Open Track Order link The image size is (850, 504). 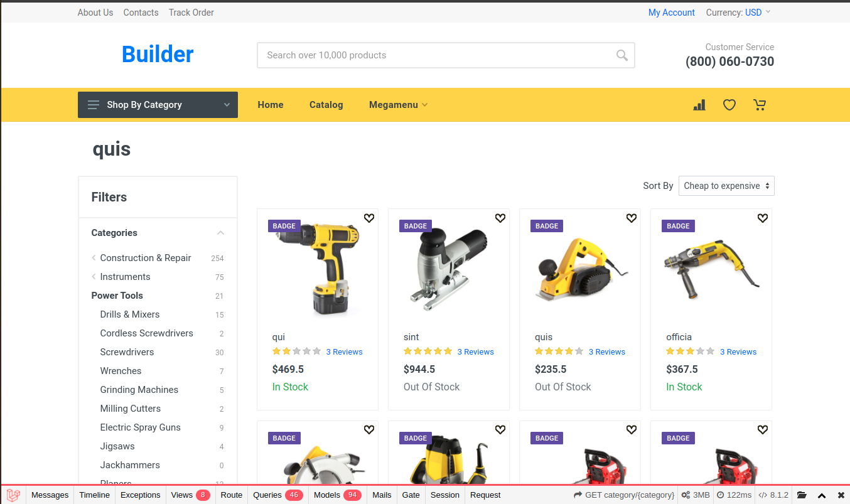(191, 13)
